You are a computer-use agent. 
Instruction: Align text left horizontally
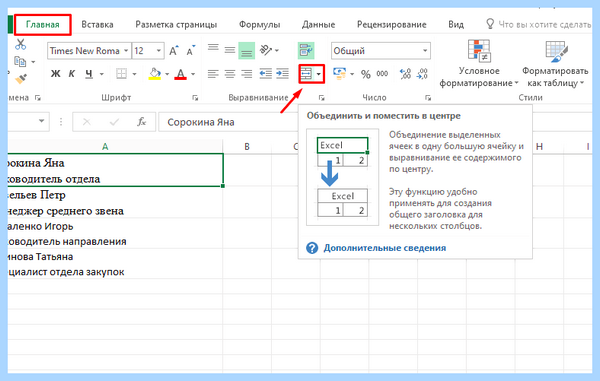[x=213, y=73]
